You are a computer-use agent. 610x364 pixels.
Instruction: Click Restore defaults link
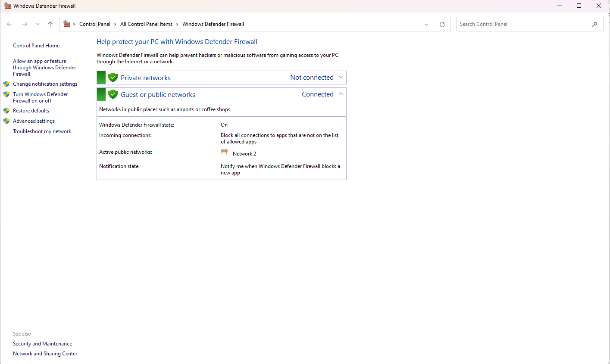31,111
